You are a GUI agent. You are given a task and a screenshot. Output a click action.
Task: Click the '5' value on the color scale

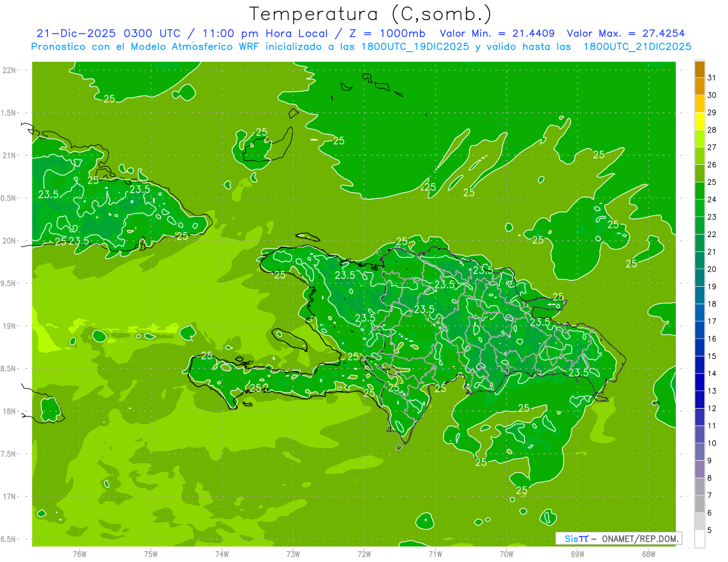[x=710, y=530]
